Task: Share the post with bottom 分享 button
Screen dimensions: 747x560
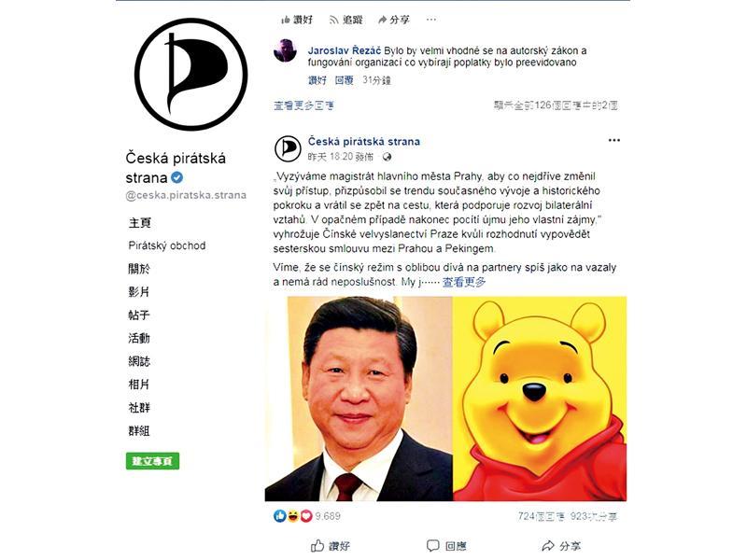Action: (x=561, y=546)
